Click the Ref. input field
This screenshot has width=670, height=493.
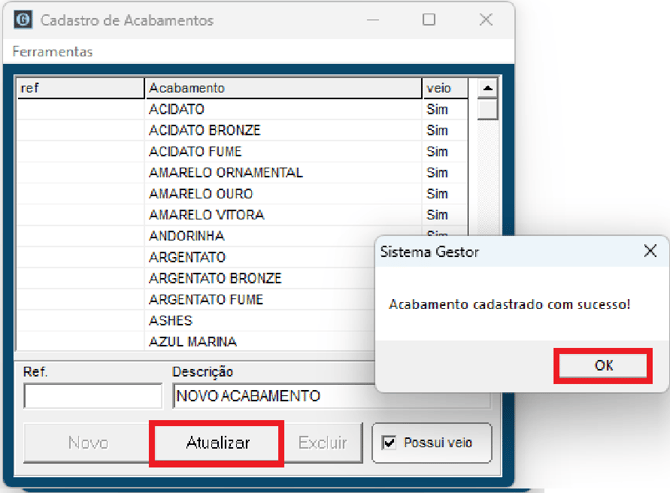(92, 396)
